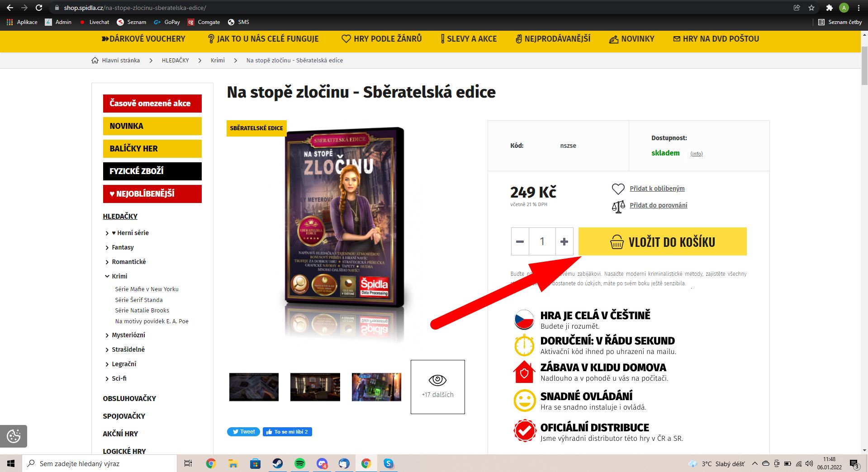Open SLEVY A AKCE menu
The image size is (868, 472).
point(469,39)
